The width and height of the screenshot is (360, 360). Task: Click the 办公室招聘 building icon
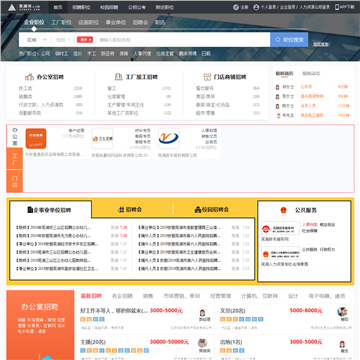30,77
